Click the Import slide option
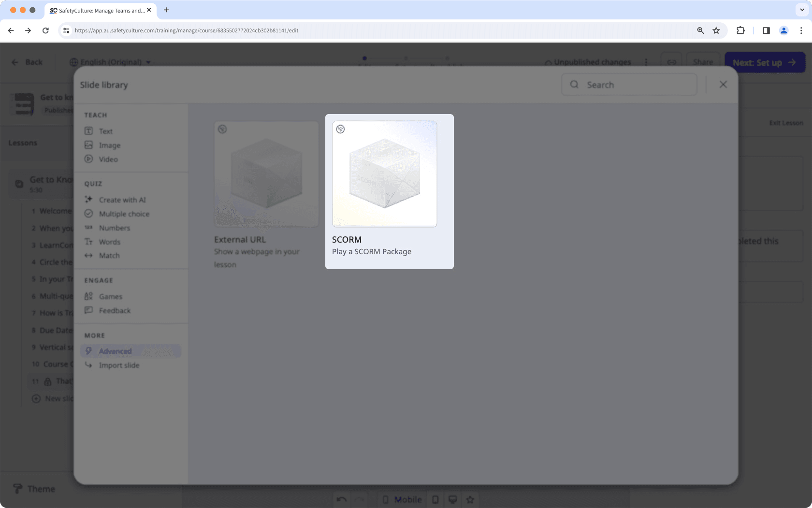Image resolution: width=812 pixels, height=508 pixels. tap(118, 365)
